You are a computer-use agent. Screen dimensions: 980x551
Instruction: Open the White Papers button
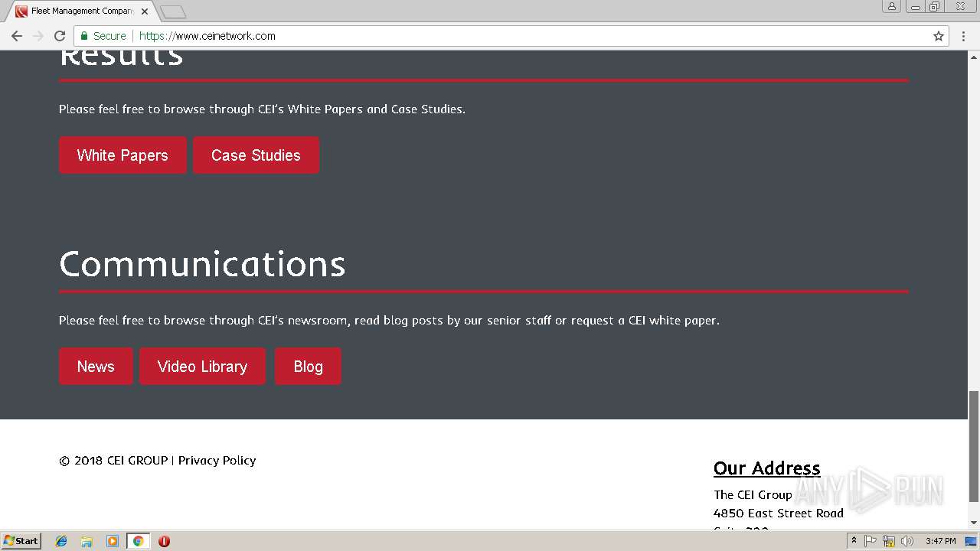(x=122, y=155)
